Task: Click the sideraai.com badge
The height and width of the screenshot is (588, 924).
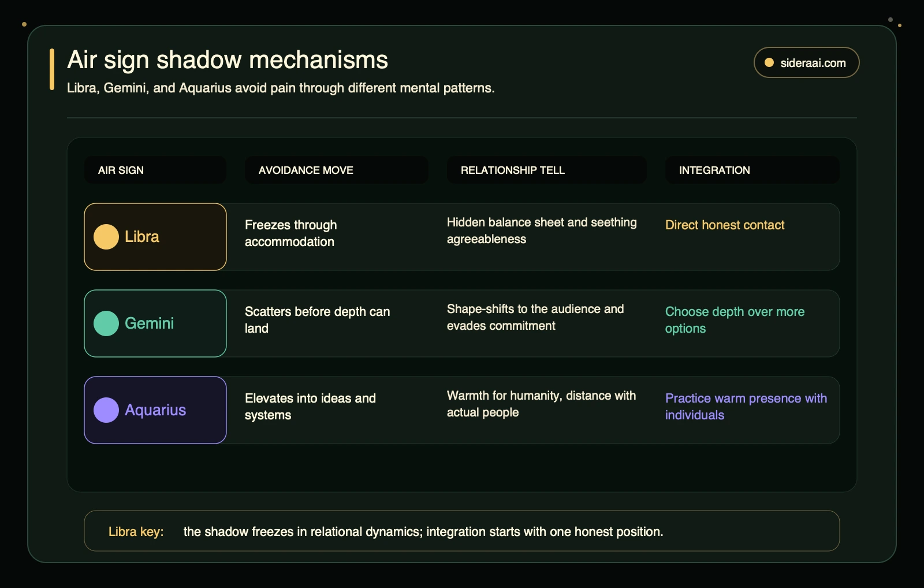Action: tap(806, 62)
